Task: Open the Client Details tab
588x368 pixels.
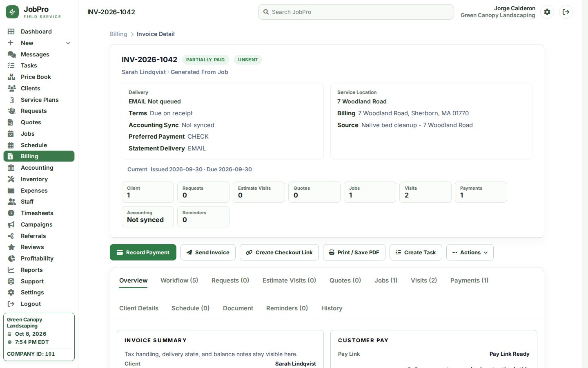Action: click(x=139, y=308)
